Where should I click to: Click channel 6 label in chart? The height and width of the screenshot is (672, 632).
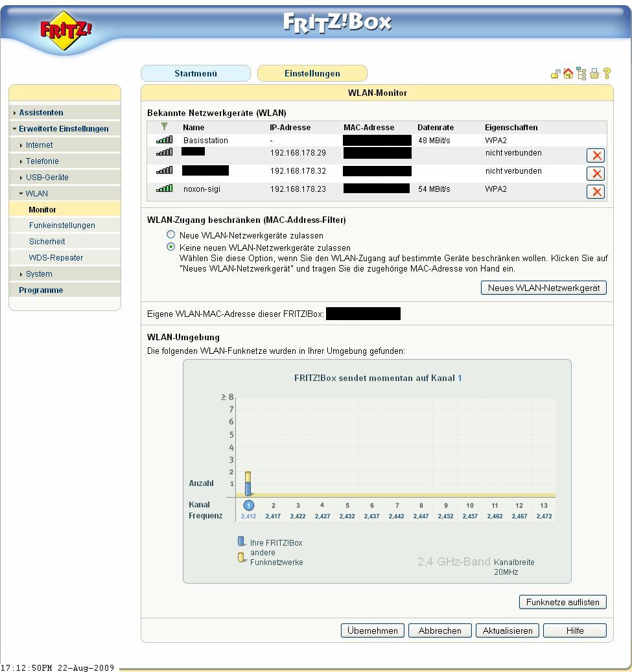371,505
